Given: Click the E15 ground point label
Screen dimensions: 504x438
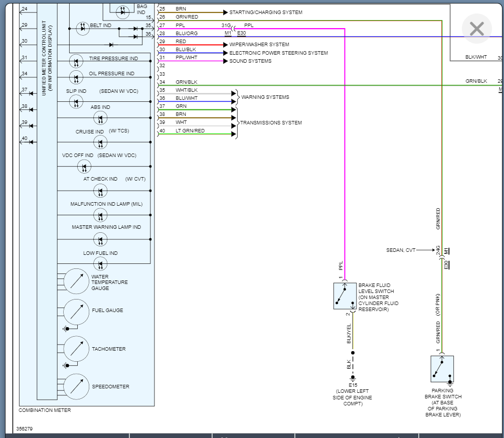Looking at the screenshot, I should [x=353, y=385].
